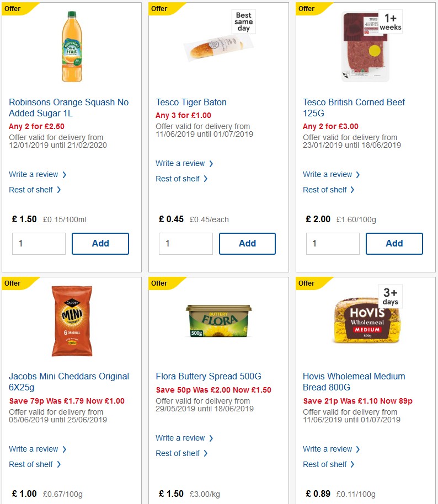Click the quantity field for Tesco Tiger Baton
Viewport: 438px width, 504px height.
click(186, 243)
